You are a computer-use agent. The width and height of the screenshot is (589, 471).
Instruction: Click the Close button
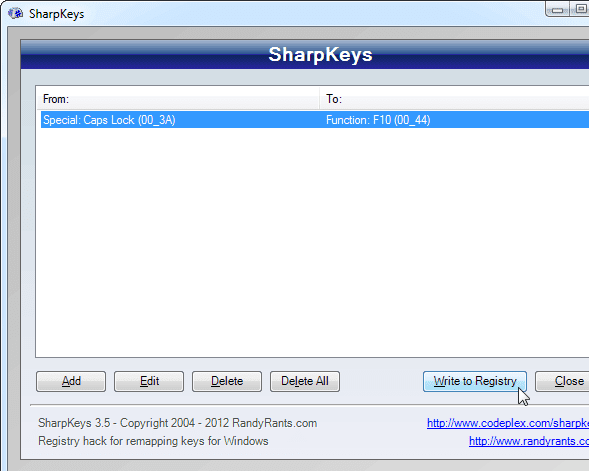tap(562, 381)
